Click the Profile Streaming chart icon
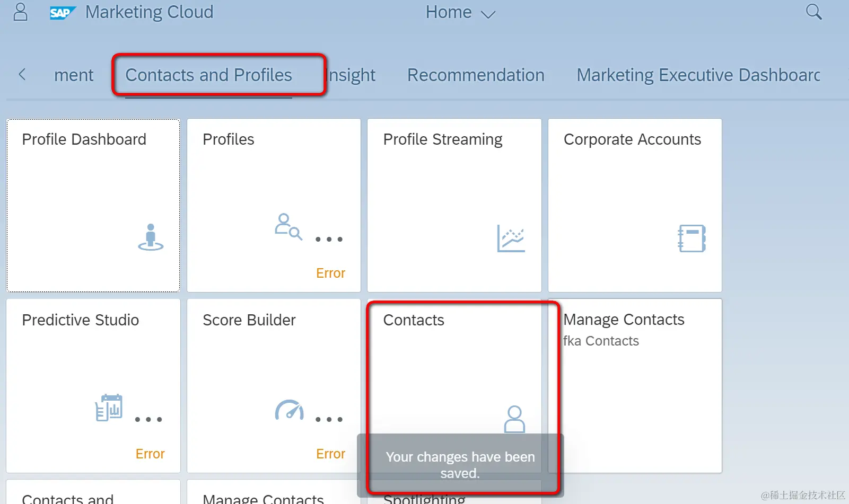849x504 pixels. pyautogui.click(x=511, y=238)
